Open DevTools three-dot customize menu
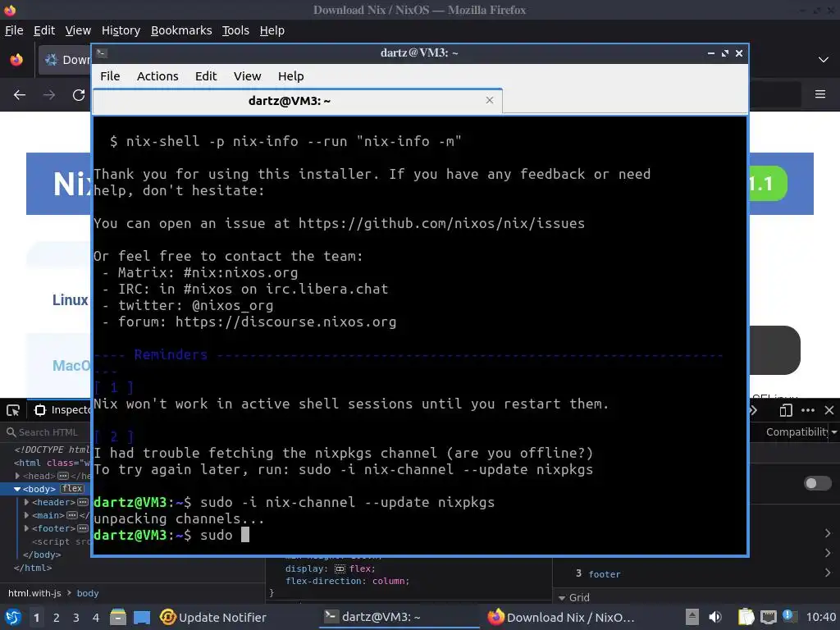The width and height of the screenshot is (840, 630). click(808, 410)
